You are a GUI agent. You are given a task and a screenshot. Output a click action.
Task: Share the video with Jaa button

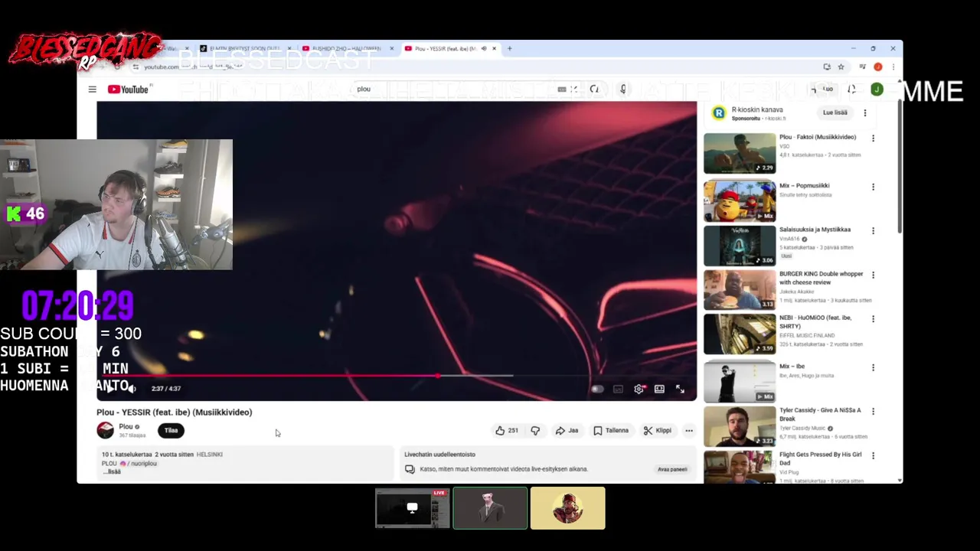click(567, 430)
